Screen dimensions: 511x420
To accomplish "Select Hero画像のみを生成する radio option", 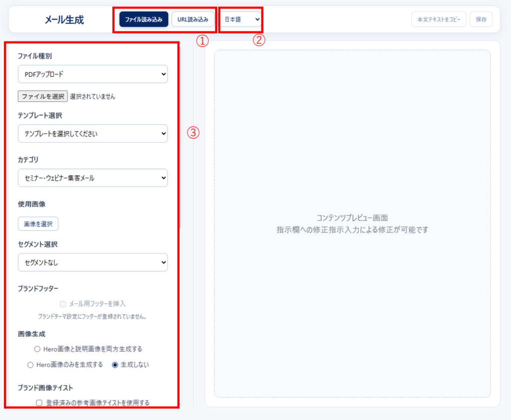I will click(30, 365).
